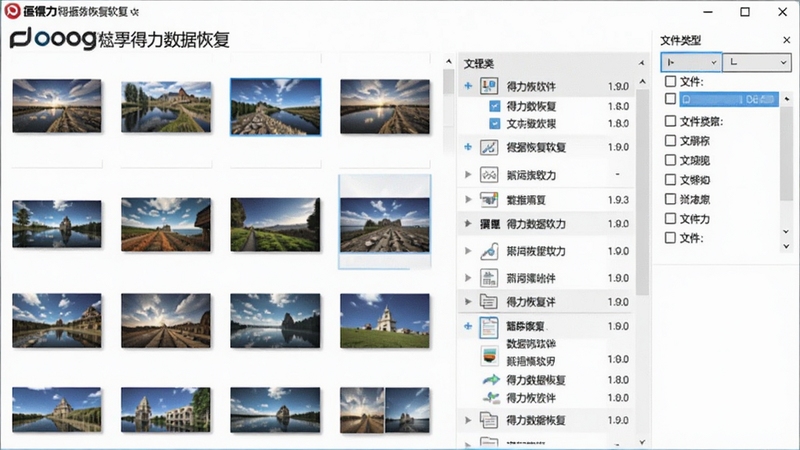Select the plowed field thumbnail
Screen dimensions: 800x450
pos(166,224)
